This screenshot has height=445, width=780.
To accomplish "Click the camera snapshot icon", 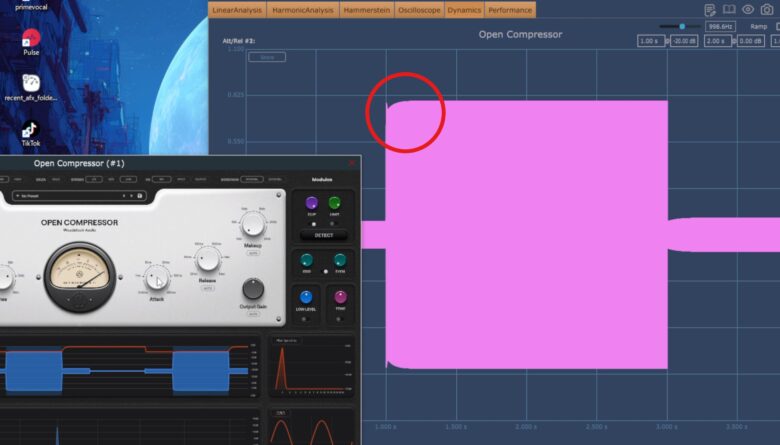I will pyautogui.click(x=767, y=9).
